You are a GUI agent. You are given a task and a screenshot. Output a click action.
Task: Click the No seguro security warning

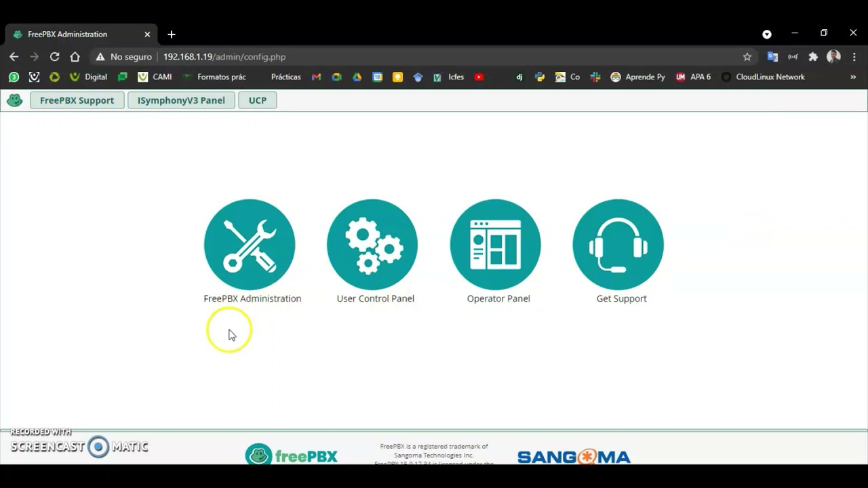(123, 57)
